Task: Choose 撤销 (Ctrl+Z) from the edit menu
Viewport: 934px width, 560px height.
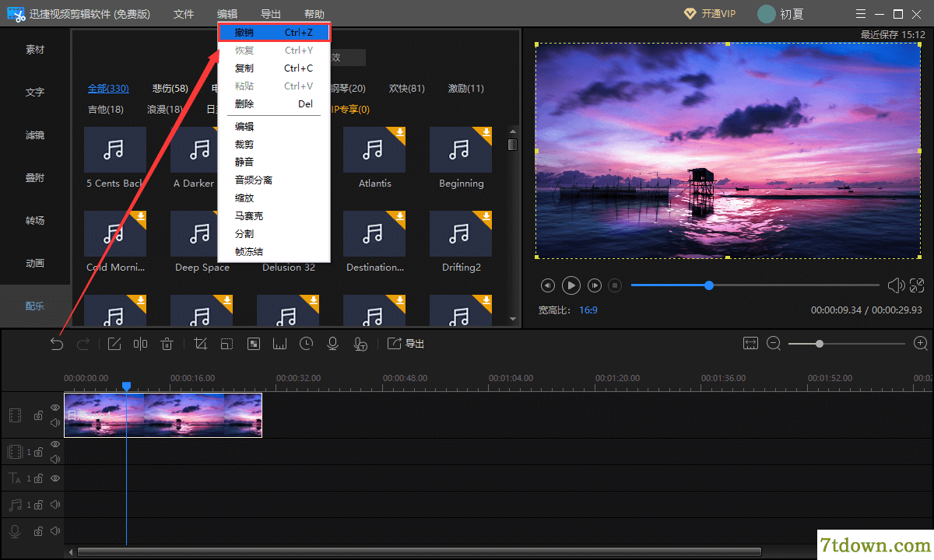Action: tap(275, 32)
